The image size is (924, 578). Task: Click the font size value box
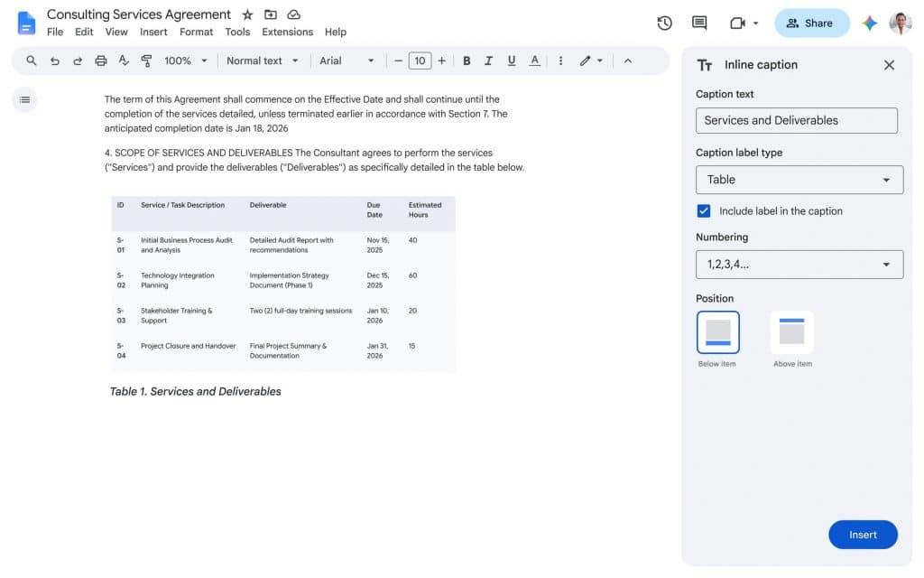(420, 61)
